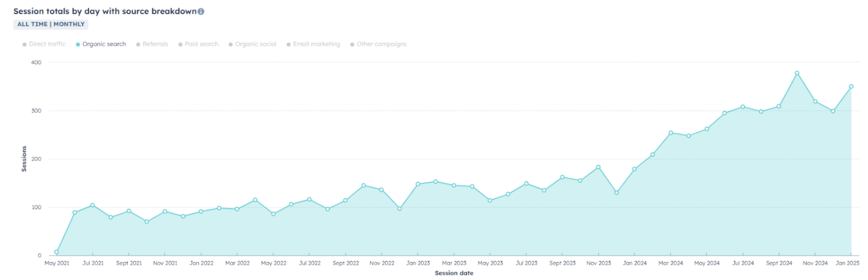The height and width of the screenshot is (280, 868).
Task: Click the 200 y-axis value
Action: click(36, 159)
